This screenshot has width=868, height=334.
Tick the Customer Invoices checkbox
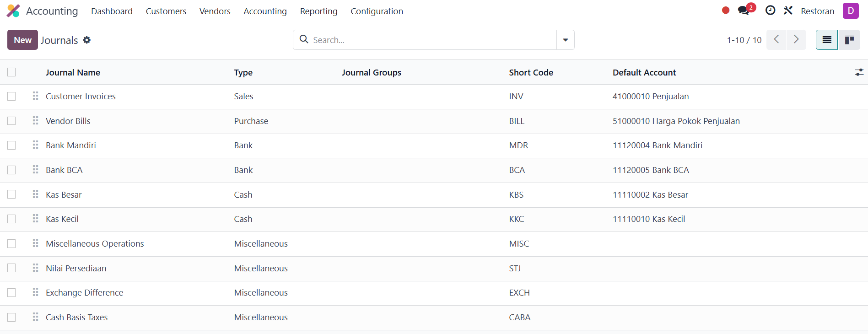point(11,96)
